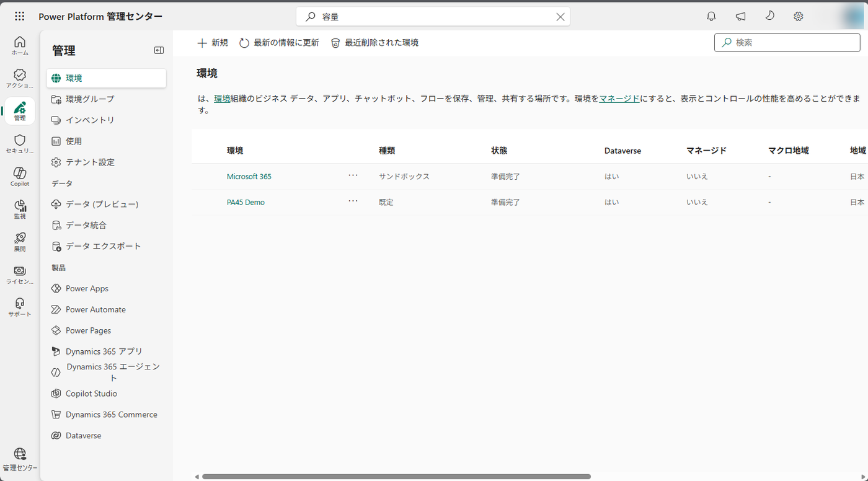
Task: Sort by the 環境 column header
Action: click(x=235, y=151)
